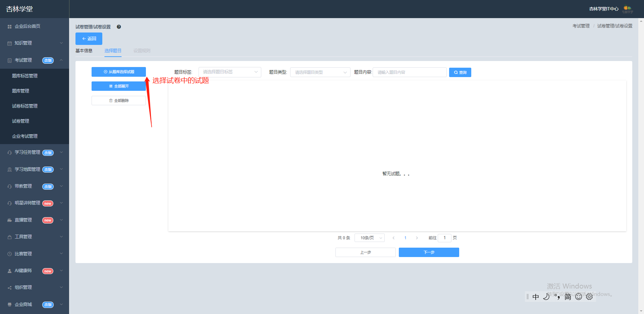644x314 pixels.
Task: Click the IME moon icon
Action: [546, 297]
